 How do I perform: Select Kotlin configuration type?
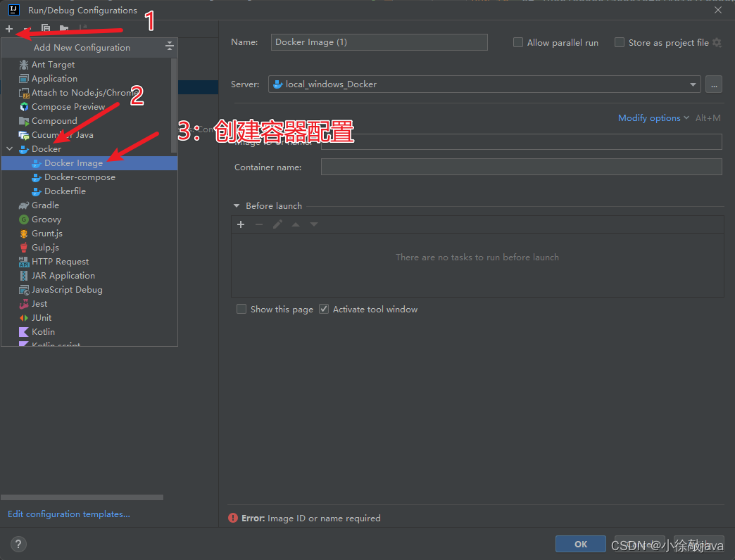89,331
